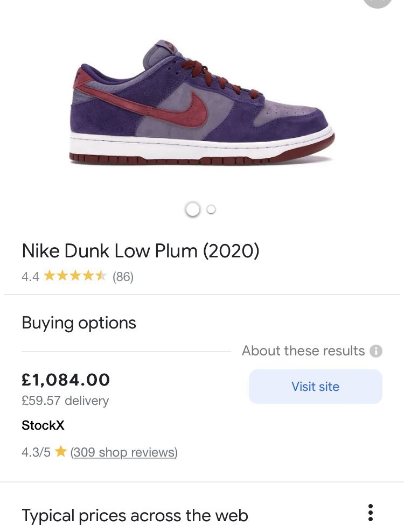The image size is (404, 532).
Task: Select the first carousel dot indicator
Action: click(x=192, y=209)
